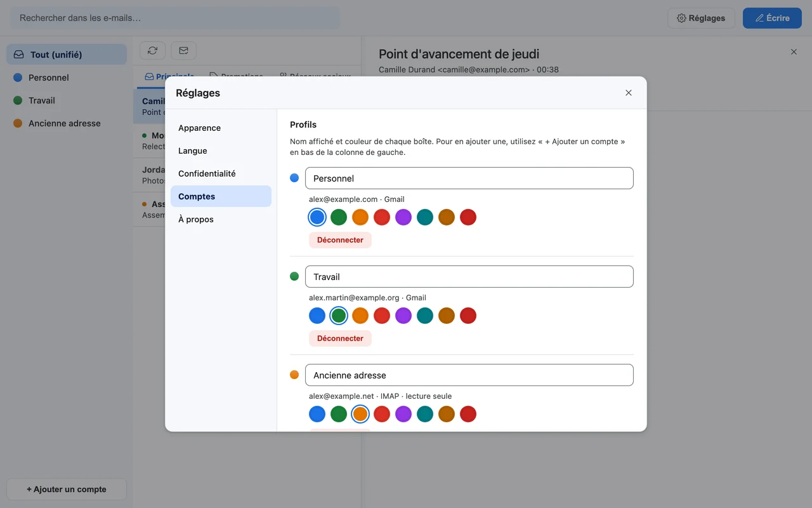Select the orange swatch for Ancienne adresse
Screen dimensions: 812x508
tap(360, 414)
